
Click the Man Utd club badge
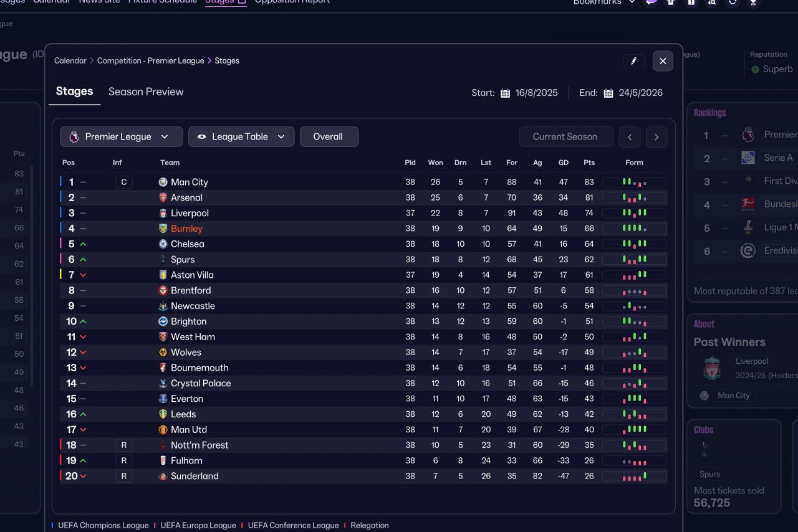pos(163,430)
